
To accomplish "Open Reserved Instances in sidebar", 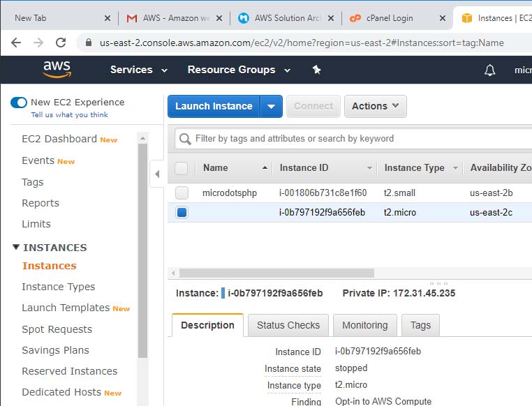I will point(70,371).
